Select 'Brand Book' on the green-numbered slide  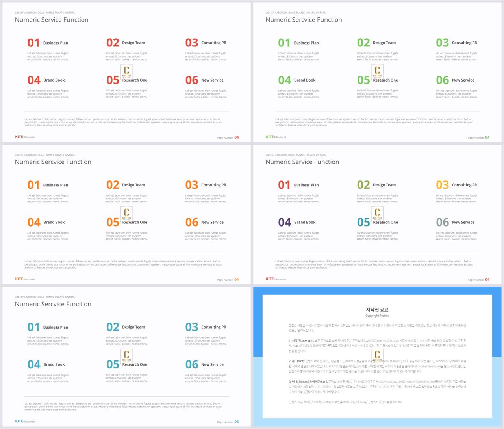tap(305, 80)
